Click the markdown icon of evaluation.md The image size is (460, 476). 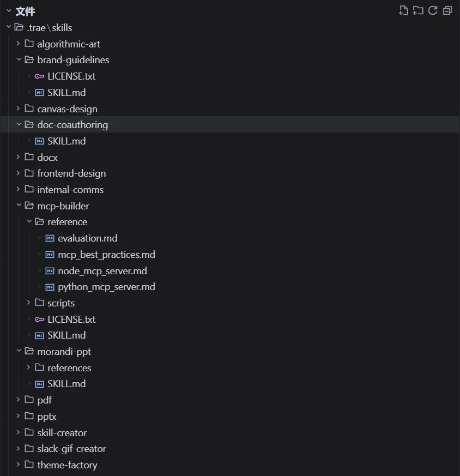49,238
